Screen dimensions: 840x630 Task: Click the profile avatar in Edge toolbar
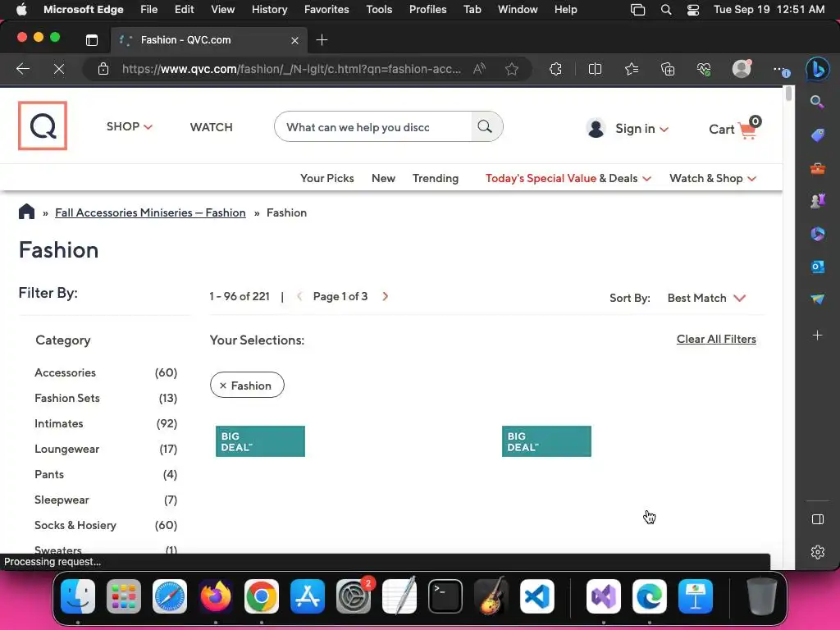coord(742,69)
